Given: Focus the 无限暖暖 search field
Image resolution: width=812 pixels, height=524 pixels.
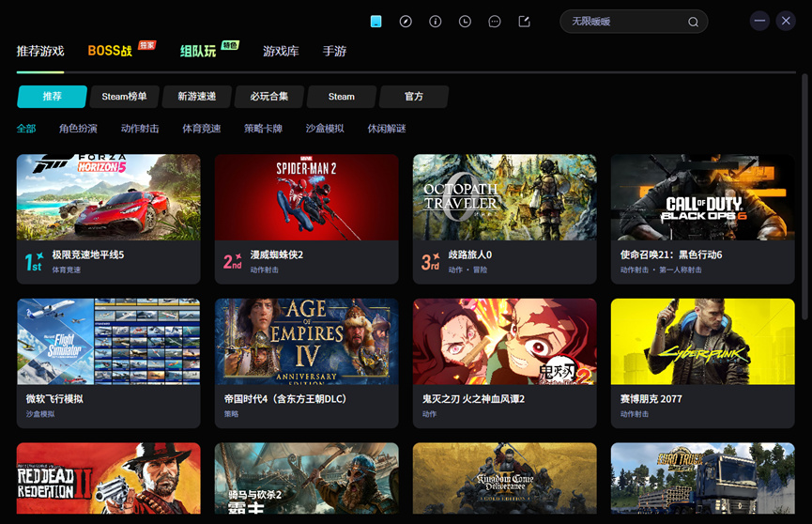Looking at the screenshot, I should (x=634, y=22).
